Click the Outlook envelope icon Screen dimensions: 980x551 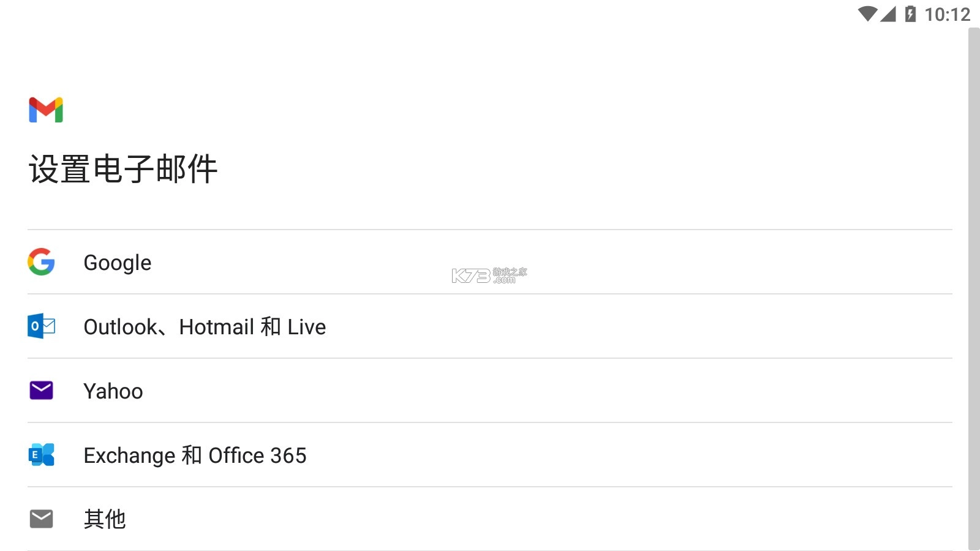[40, 326]
